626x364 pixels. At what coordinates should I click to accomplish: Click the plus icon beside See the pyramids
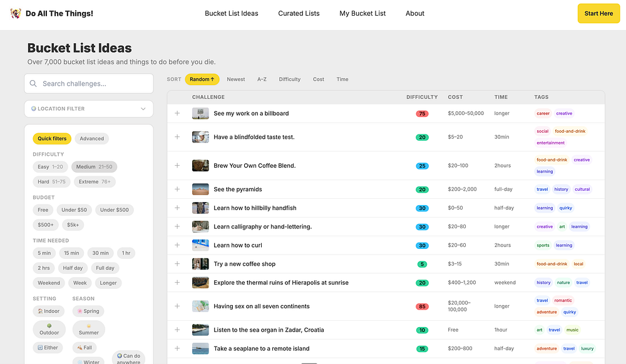tap(177, 190)
